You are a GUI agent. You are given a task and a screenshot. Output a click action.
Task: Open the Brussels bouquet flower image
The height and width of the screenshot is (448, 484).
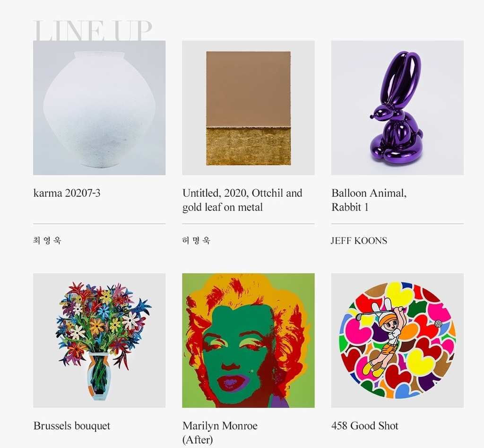99,340
